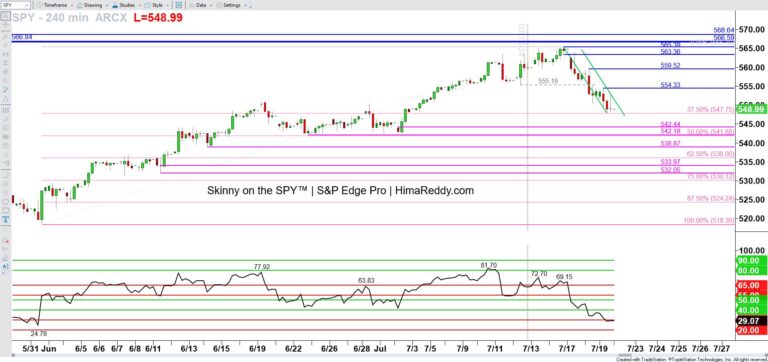Click the Skinny on the SPY watermark text
The image size is (768, 362).
click(340, 191)
